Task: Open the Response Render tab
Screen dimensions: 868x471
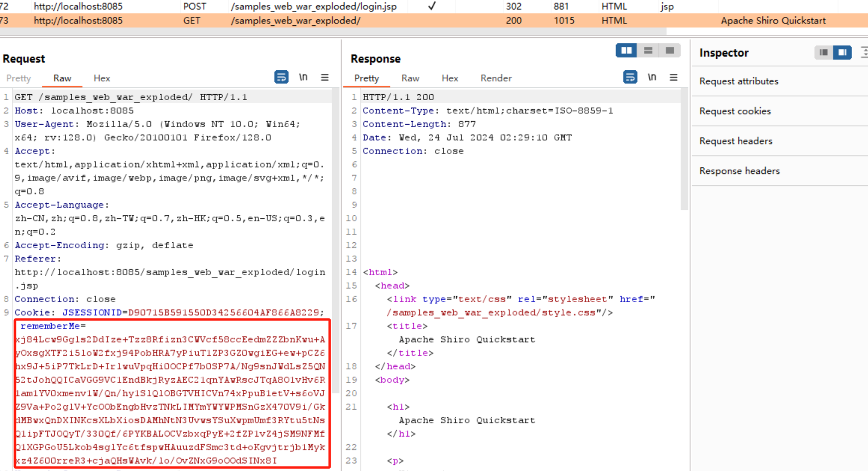Action: [496, 78]
